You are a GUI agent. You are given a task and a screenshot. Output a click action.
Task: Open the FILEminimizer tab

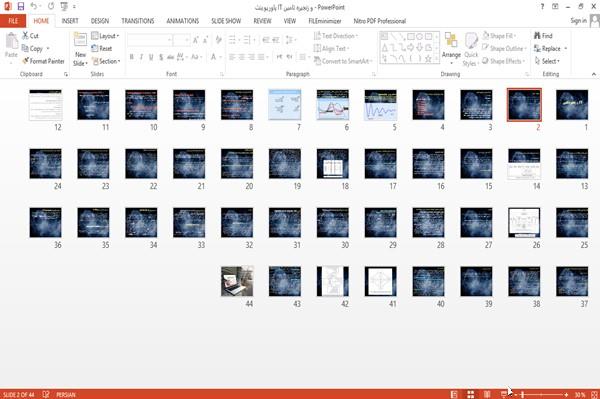(x=325, y=21)
